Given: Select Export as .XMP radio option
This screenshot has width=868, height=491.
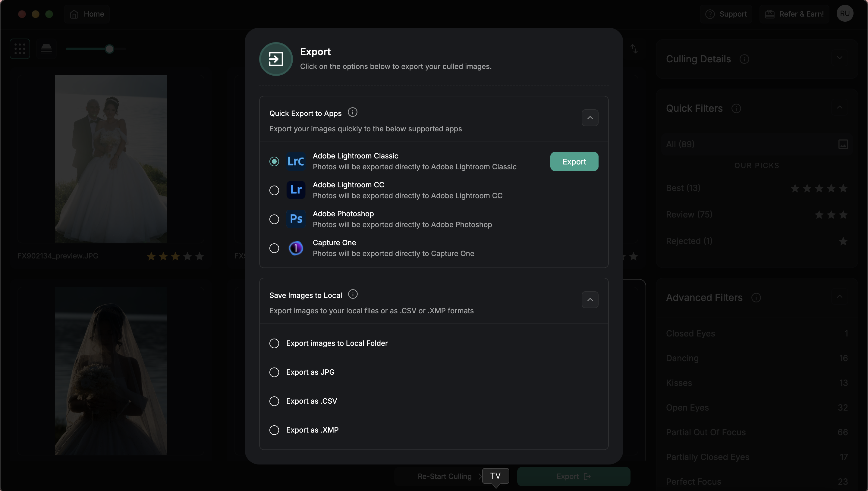Looking at the screenshot, I should (274, 430).
